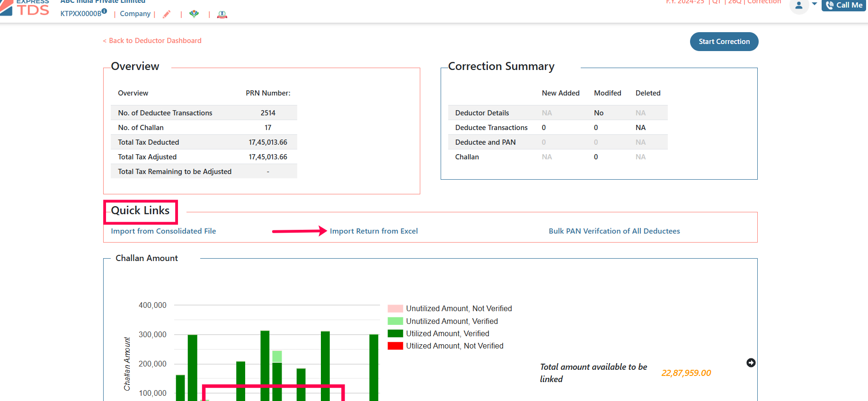Click Deductor Details Modified value No
The width and height of the screenshot is (868, 401).
(599, 113)
